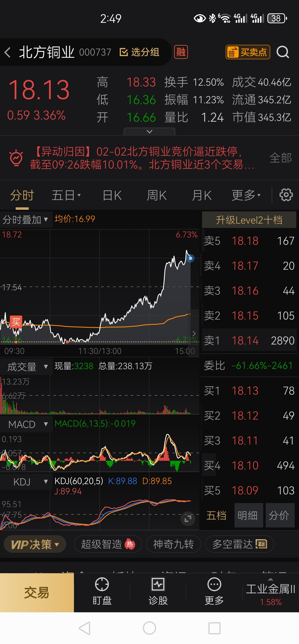Open the 五日 chart dropdown tab
This screenshot has height=644, width=299.
[66, 195]
